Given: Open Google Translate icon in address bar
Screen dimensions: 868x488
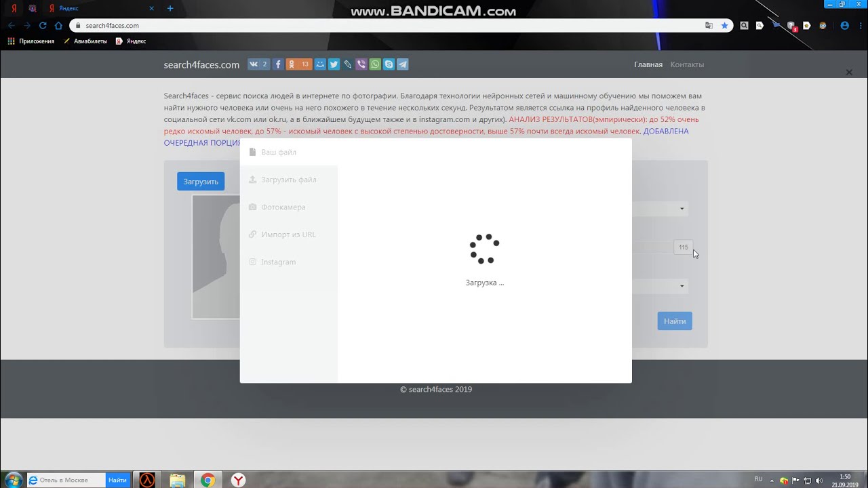Looking at the screenshot, I should tap(709, 26).
